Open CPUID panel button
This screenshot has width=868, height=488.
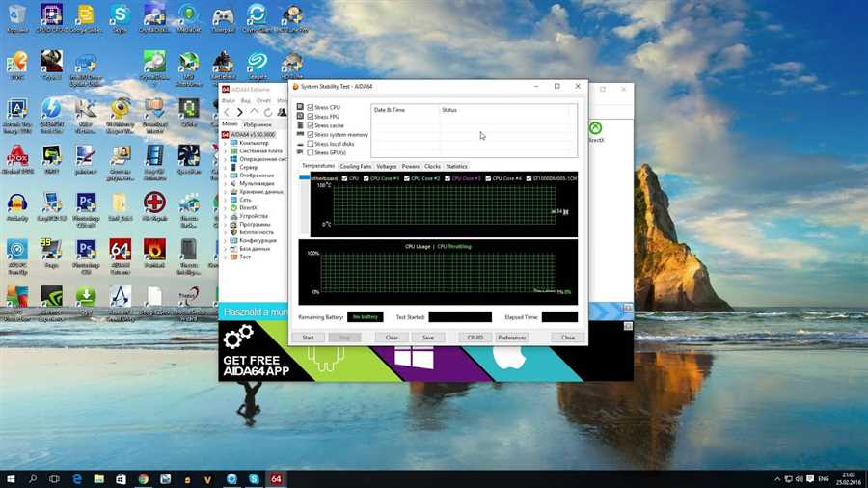click(475, 337)
